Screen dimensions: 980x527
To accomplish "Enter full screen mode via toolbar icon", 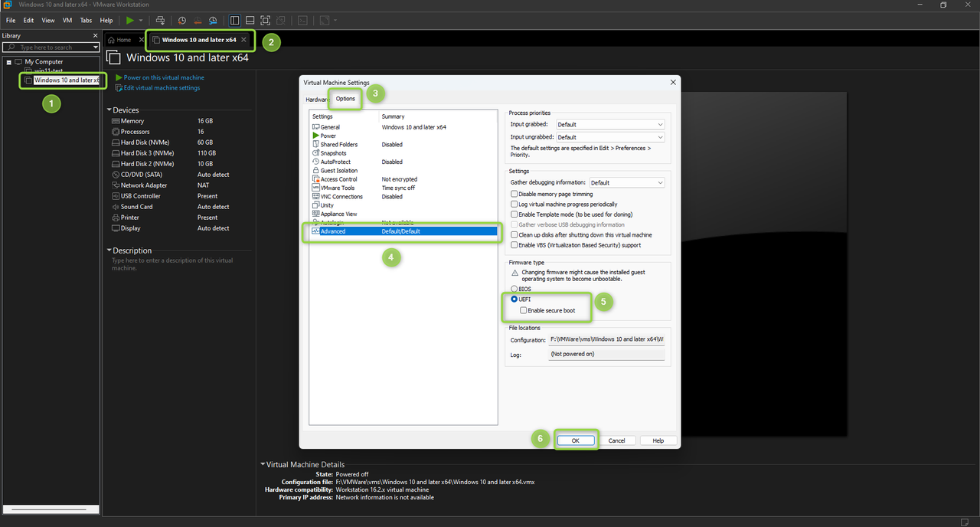I will click(x=265, y=20).
